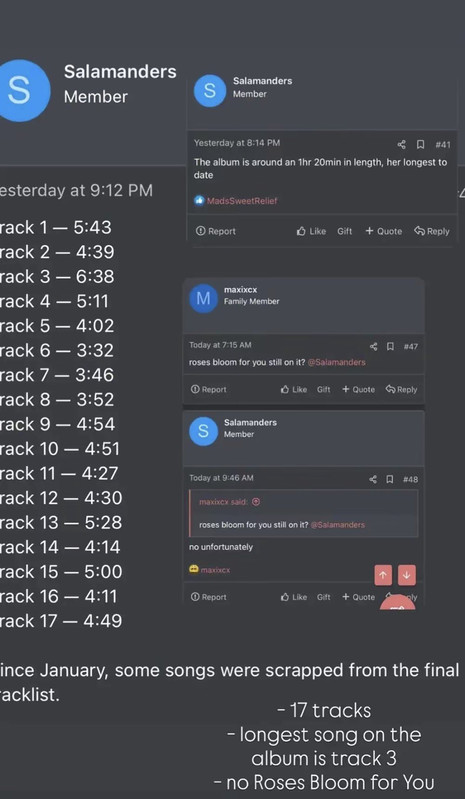Jump to quoted maxixcx post arrow icon
This screenshot has height=799, width=465.
coord(256,502)
